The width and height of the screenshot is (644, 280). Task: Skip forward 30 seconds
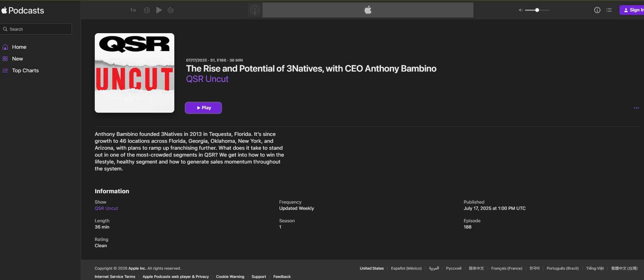171,10
